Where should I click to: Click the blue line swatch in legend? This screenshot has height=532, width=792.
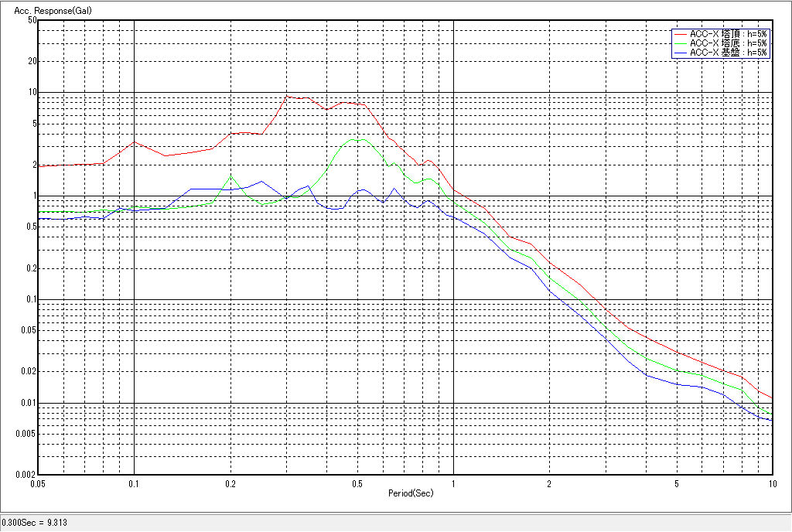click(681, 53)
